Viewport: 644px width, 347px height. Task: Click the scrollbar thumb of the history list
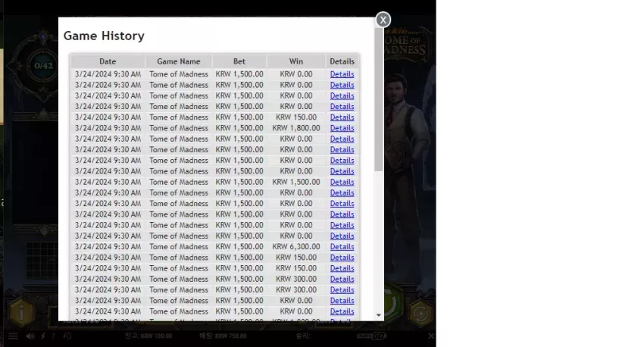[x=379, y=101]
